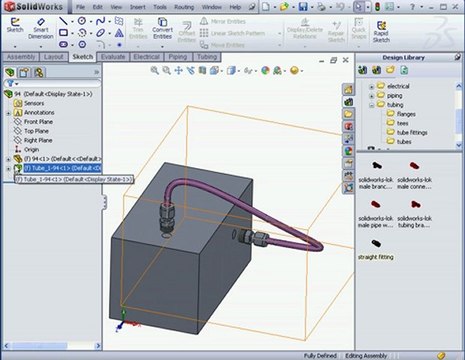This screenshot has width=465, height=360.
Task: Click the Open file icon
Action: coord(284,7)
